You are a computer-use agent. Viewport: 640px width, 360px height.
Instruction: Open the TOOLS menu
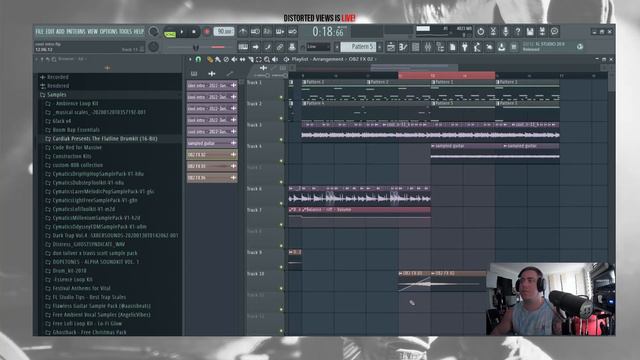pos(125,31)
